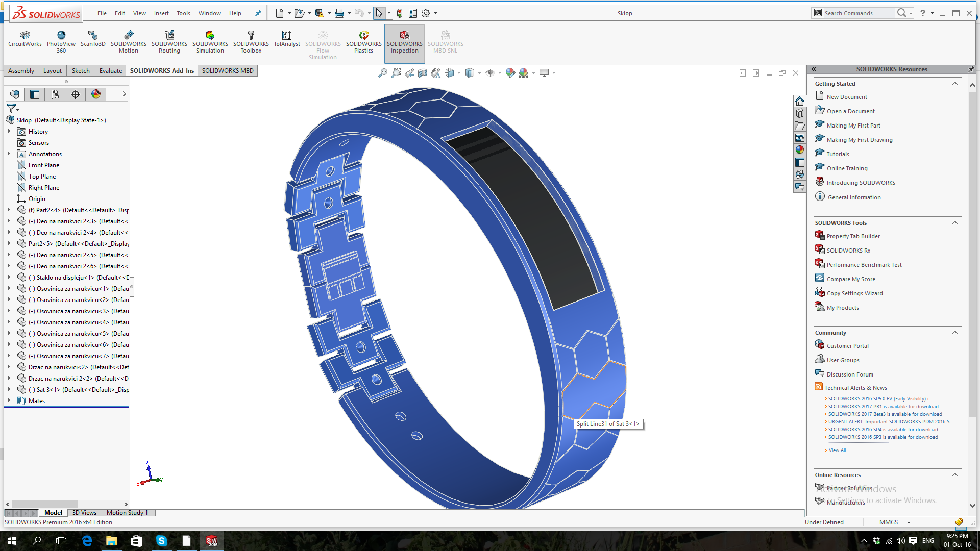The width and height of the screenshot is (980, 551).
Task: Collapse the SOLIDWORKS Tools section
Action: (954, 223)
